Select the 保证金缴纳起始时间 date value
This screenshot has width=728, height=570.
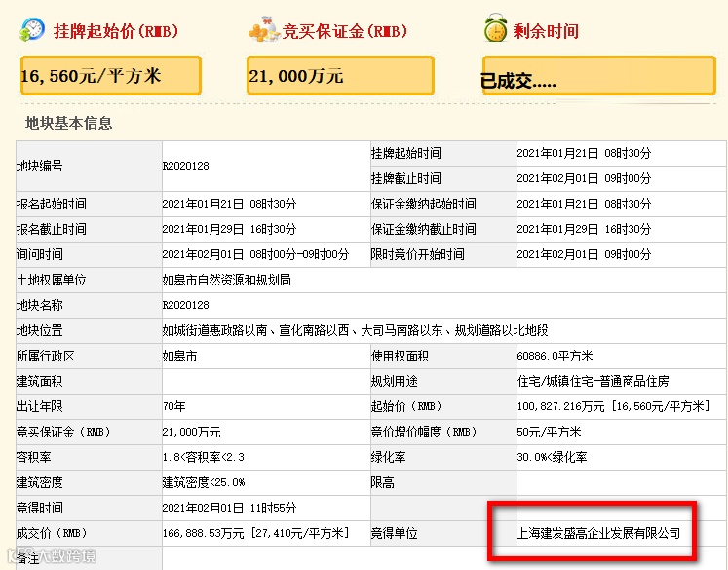(x=584, y=204)
